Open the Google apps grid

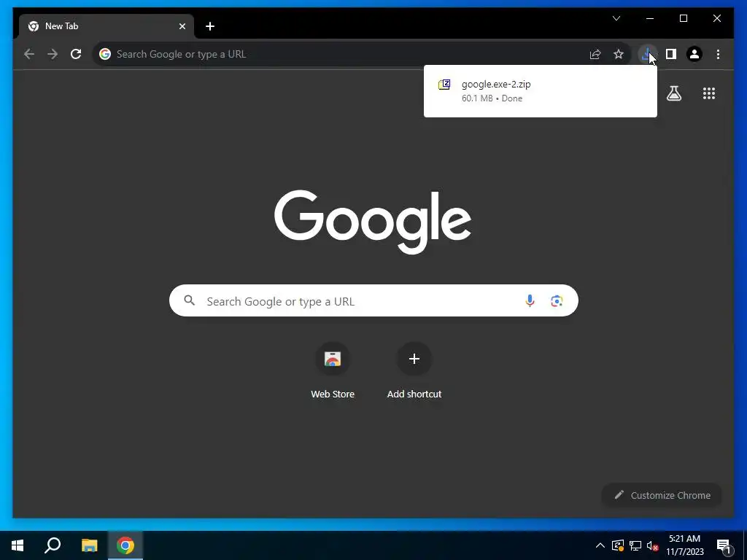[709, 93]
